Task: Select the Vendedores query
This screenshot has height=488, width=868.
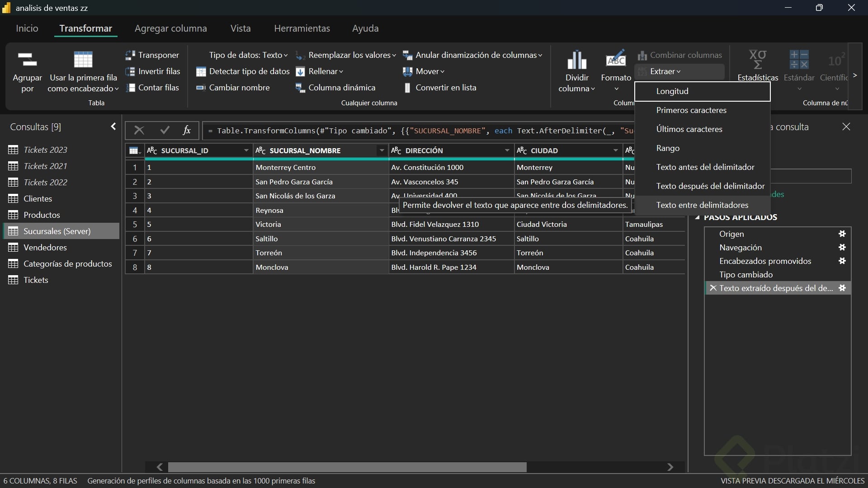Action: (45, 248)
